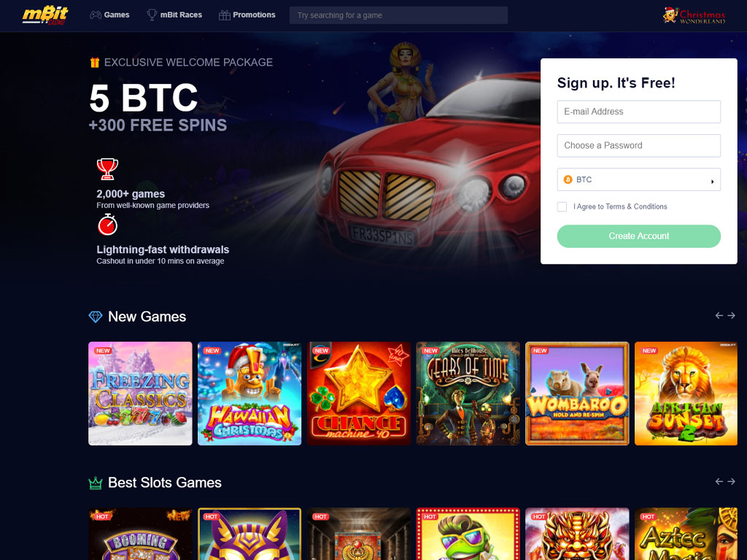
Task: Open the Christmas Wonderland promo icon
Action: tap(694, 15)
